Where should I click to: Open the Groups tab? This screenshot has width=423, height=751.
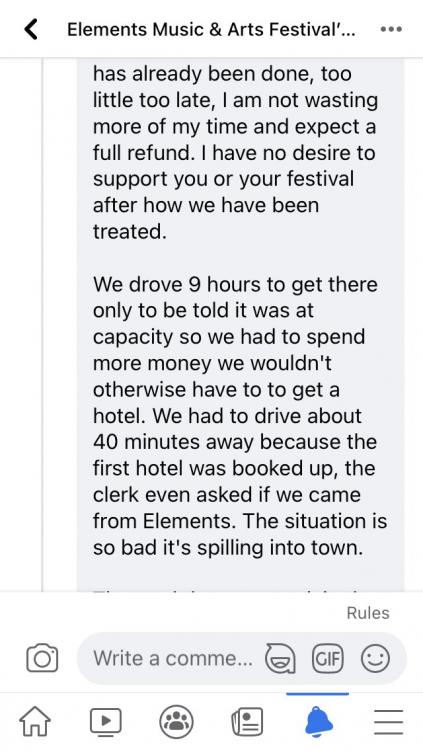tap(177, 722)
